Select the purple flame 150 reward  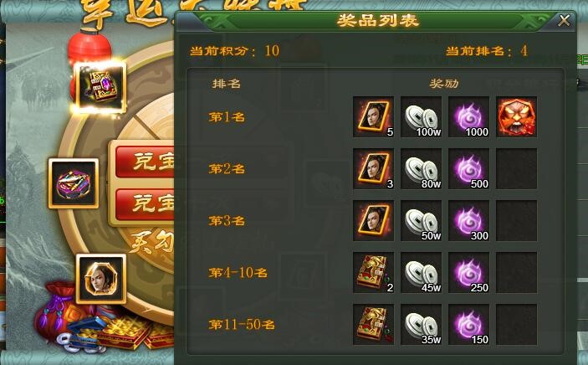coord(468,324)
